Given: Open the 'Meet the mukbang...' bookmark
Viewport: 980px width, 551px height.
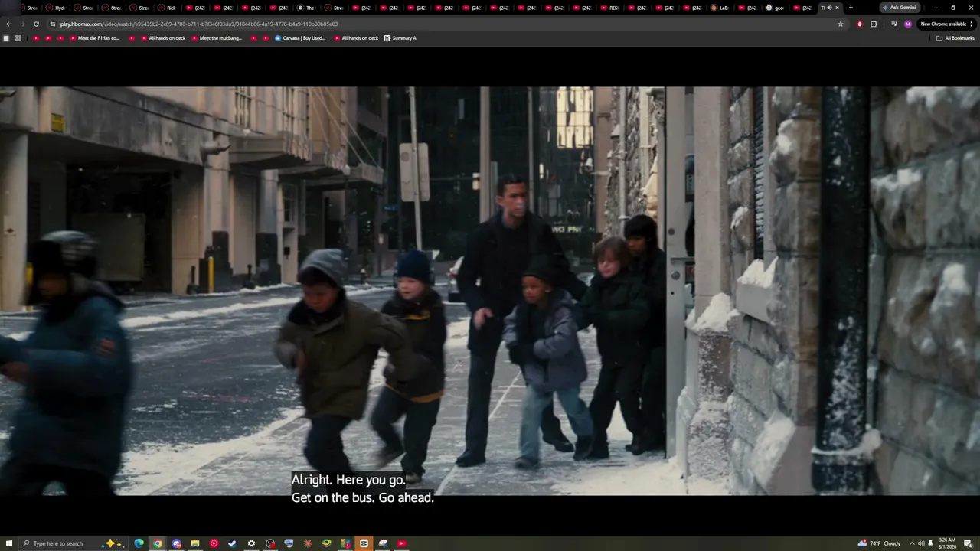Looking at the screenshot, I should pos(217,38).
